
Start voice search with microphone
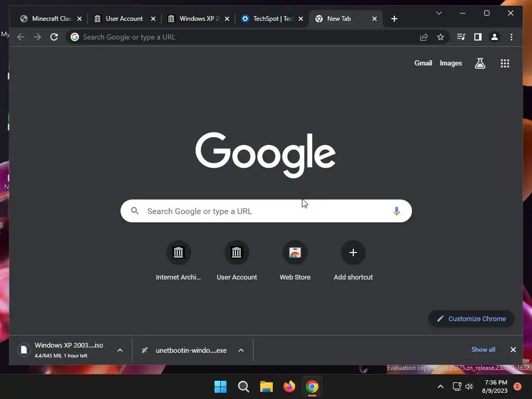396,211
